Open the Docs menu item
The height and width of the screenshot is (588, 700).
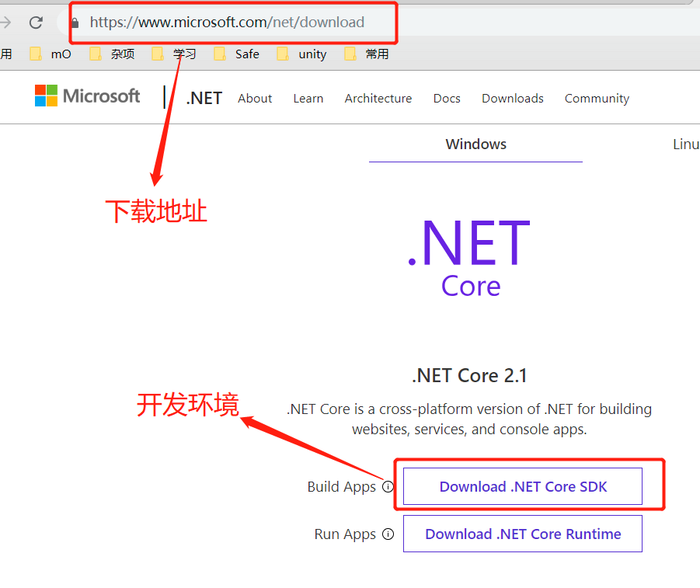coord(447,98)
